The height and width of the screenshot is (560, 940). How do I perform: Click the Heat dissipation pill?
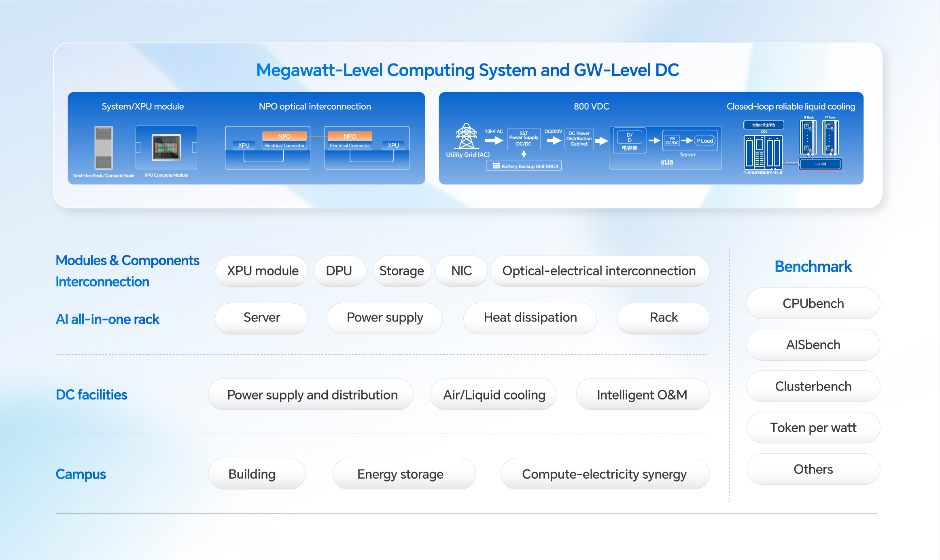[x=530, y=318]
